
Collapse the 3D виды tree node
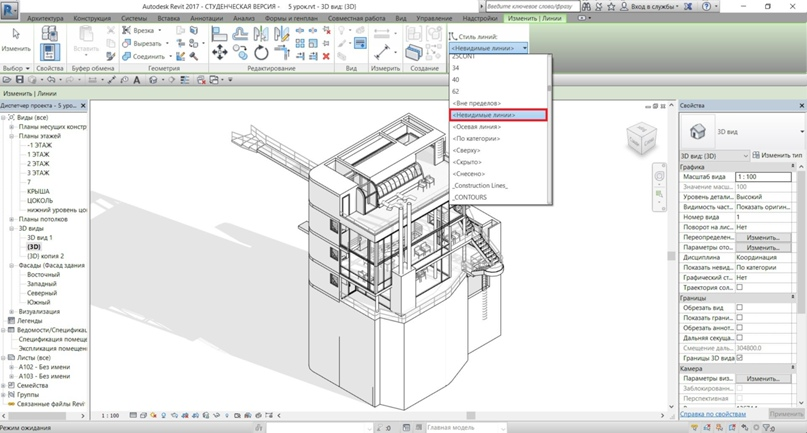click(x=11, y=229)
